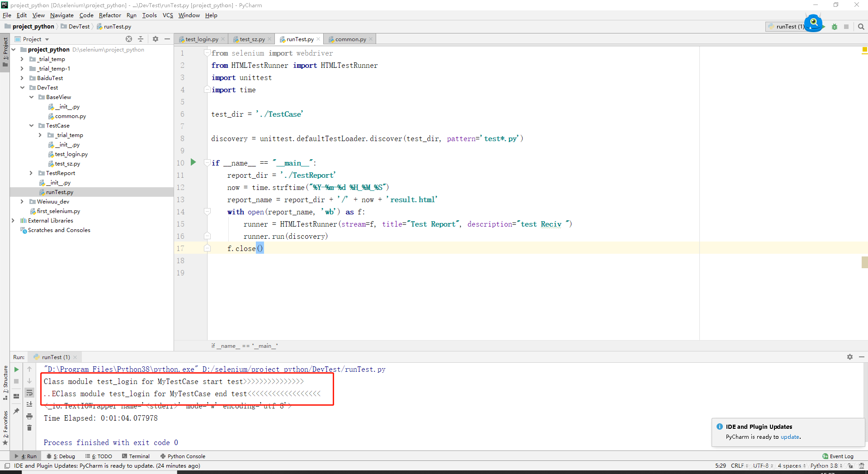Open the Event Log

[x=838, y=456]
